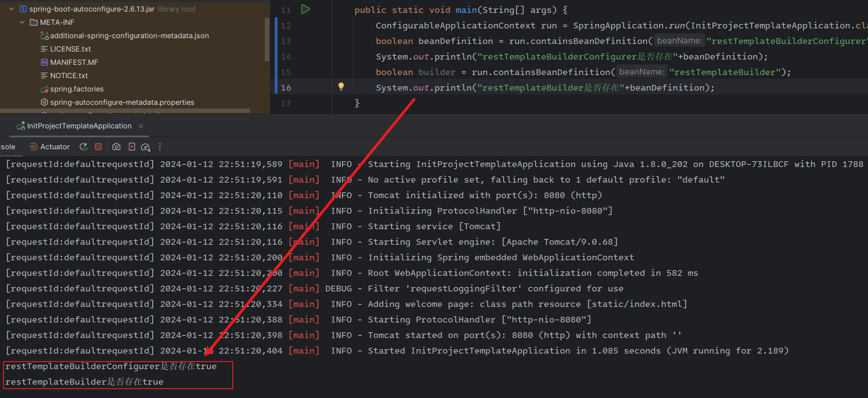Click the beanName hint on line 13
Screen dimensions: 868x398
coord(680,41)
